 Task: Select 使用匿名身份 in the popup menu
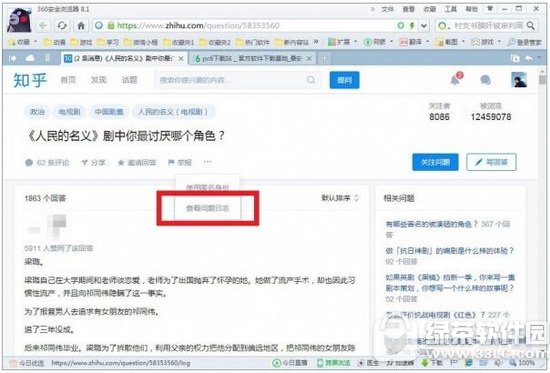pyautogui.click(x=208, y=187)
